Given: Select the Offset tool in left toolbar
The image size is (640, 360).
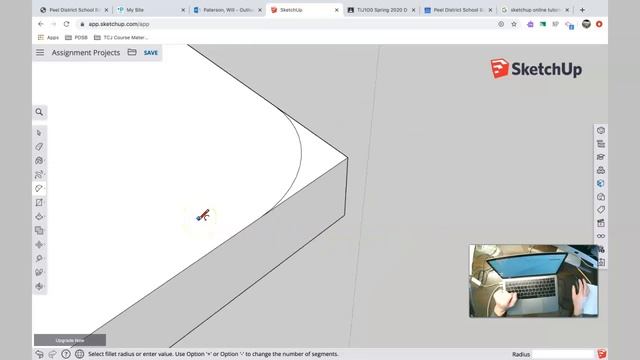Looking at the screenshot, I should [39, 231].
